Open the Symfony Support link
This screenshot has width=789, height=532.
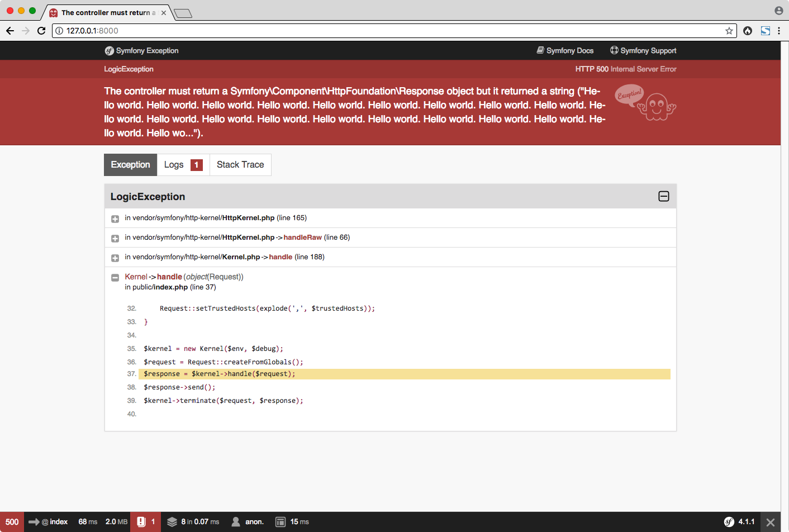pos(643,50)
